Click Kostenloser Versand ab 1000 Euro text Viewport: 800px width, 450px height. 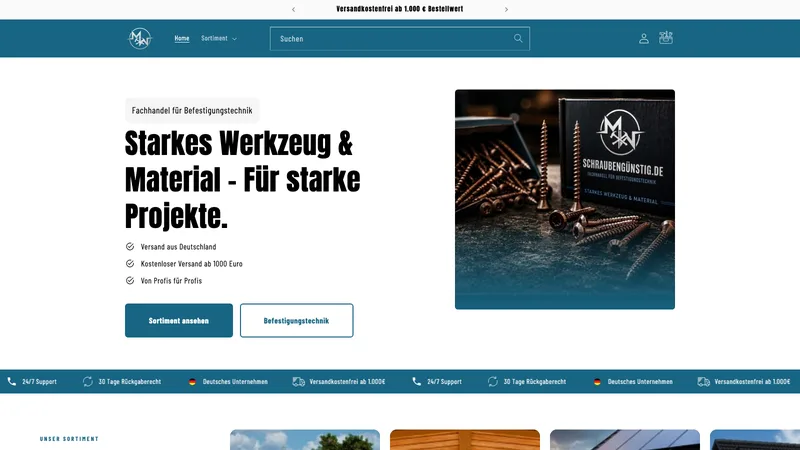tap(191, 264)
